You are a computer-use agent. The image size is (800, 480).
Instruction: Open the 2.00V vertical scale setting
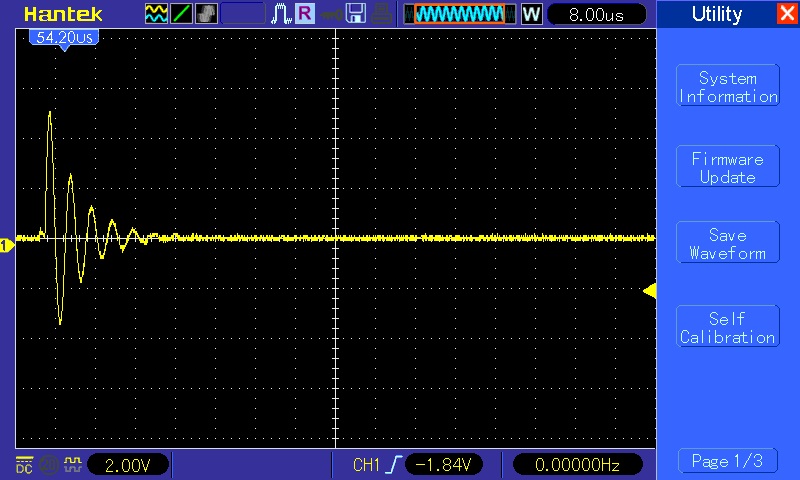(128, 464)
